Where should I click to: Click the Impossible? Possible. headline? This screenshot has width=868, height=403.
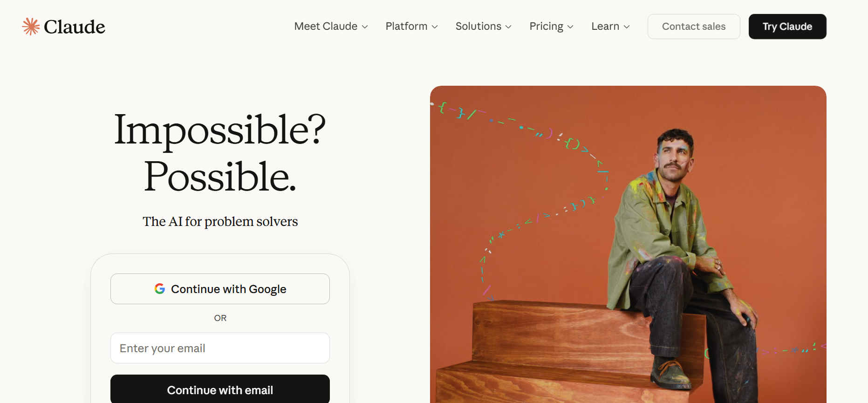tap(220, 153)
